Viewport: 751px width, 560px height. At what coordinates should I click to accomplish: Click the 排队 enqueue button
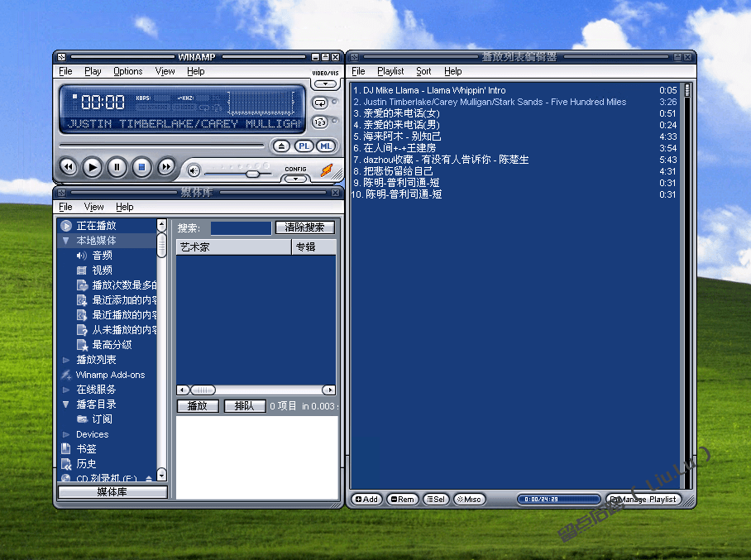244,406
